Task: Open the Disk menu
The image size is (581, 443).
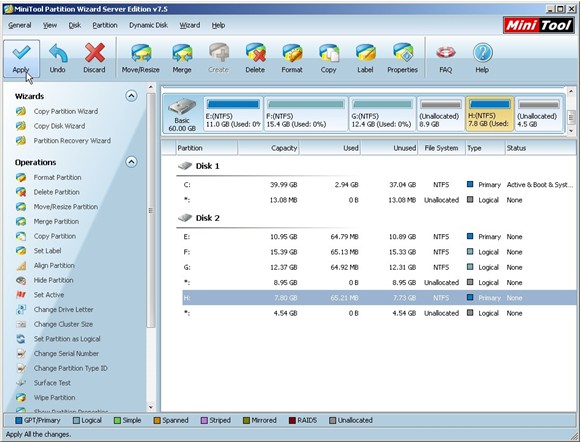Action: pyautogui.click(x=74, y=25)
